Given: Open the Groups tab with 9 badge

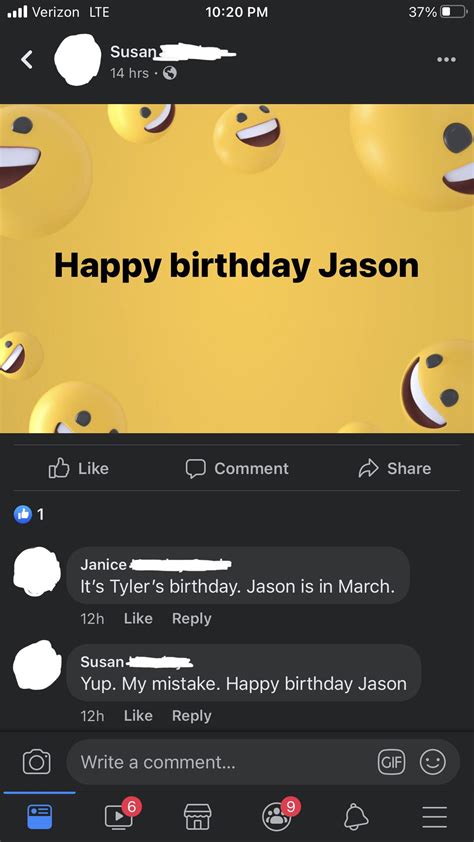Looking at the screenshot, I should coord(278,814).
